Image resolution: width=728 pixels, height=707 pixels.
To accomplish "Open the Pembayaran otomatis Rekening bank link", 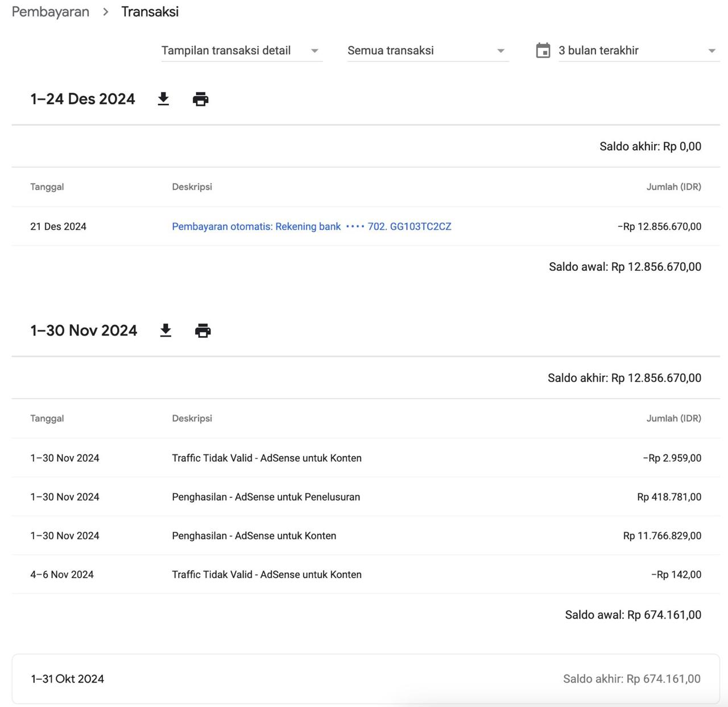I will tap(312, 226).
